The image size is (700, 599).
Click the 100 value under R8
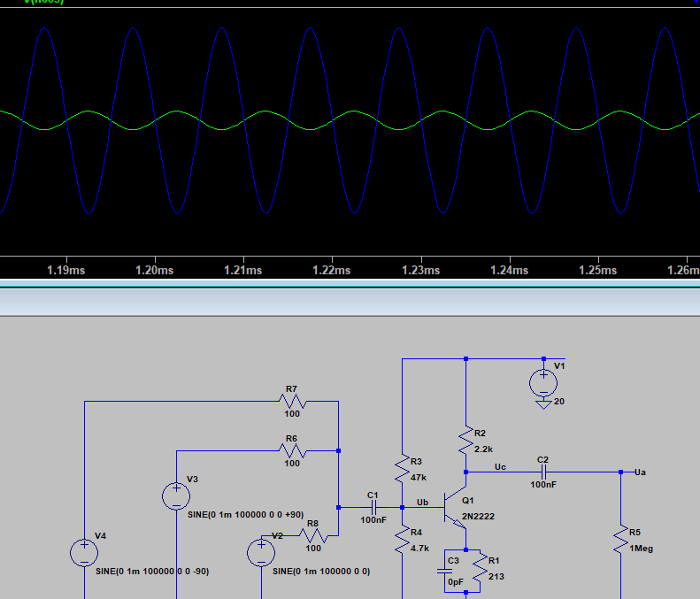pyautogui.click(x=313, y=548)
